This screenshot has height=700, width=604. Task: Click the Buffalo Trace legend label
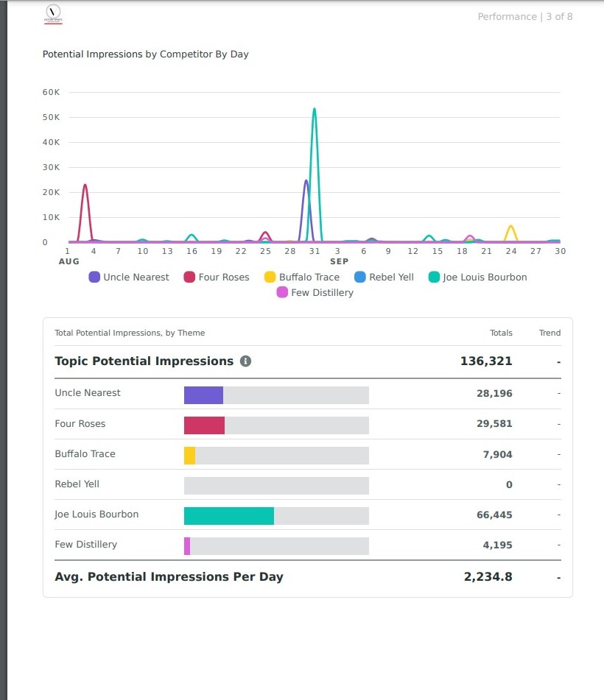tap(309, 277)
